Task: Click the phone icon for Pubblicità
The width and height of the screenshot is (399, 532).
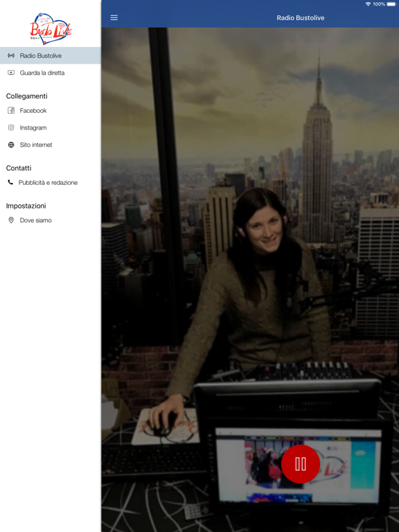Action: (10, 182)
